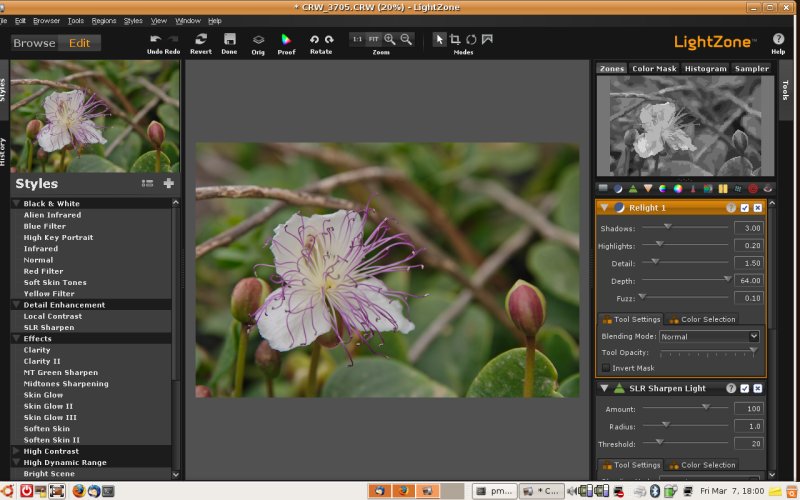Select the crop mode tool
Viewport: 800px width, 500px height.
point(455,39)
